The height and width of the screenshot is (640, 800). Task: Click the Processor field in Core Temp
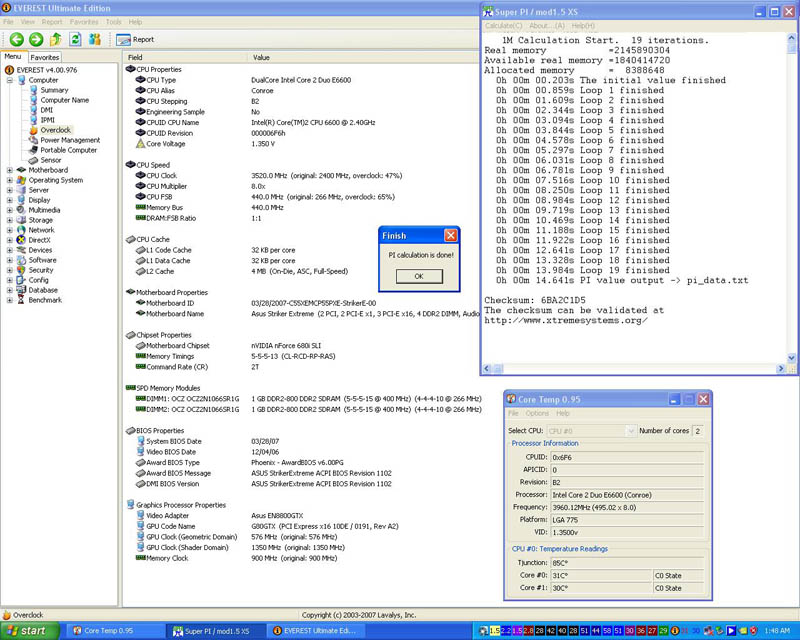pyautogui.click(x=627, y=495)
